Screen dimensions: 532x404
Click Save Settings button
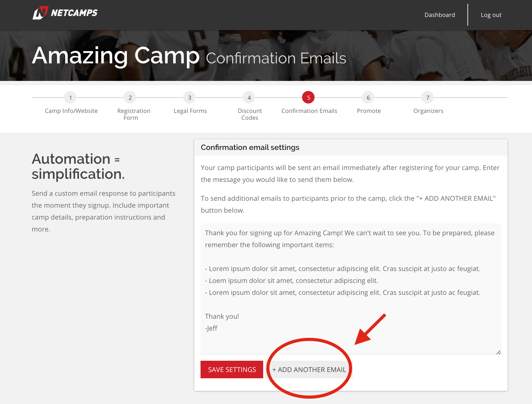[x=232, y=369]
